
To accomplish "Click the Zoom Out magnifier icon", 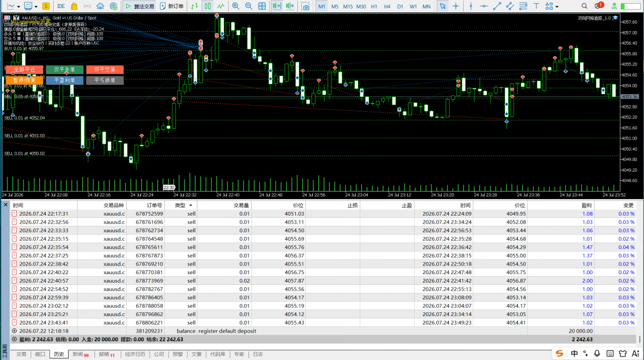I will (248, 6).
